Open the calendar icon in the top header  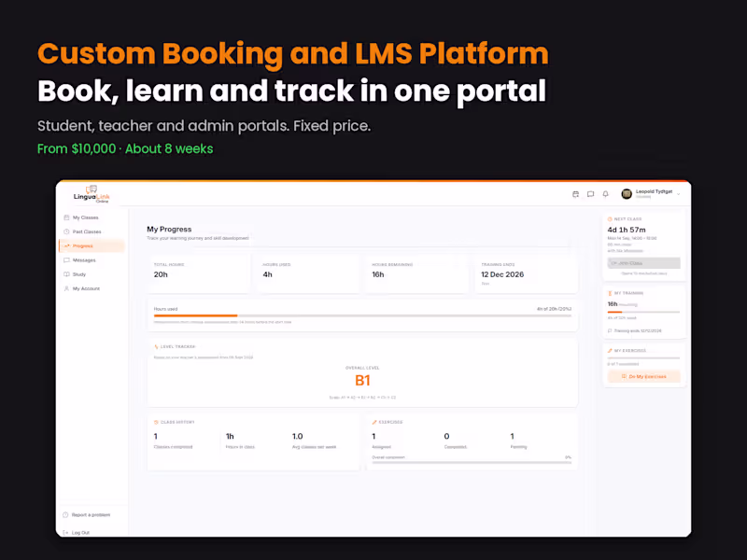[x=575, y=194]
